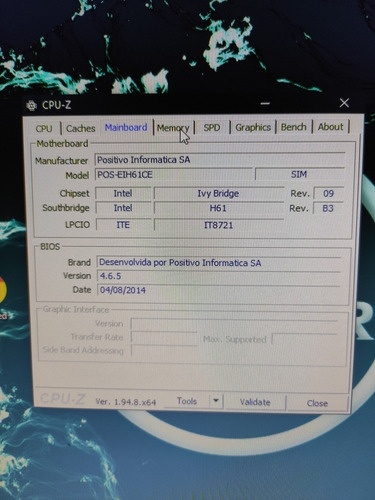Click the IT8721 LPCIO value
375x500 pixels.
pyautogui.click(x=218, y=225)
